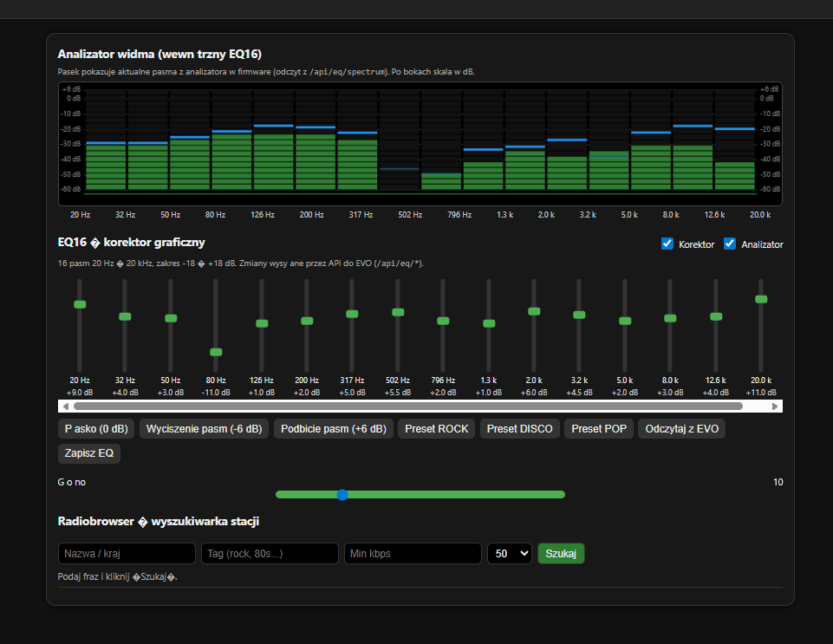Screen dimensions: 833x644
Task: Open the results count dropdown showing 50
Action: (510, 553)
